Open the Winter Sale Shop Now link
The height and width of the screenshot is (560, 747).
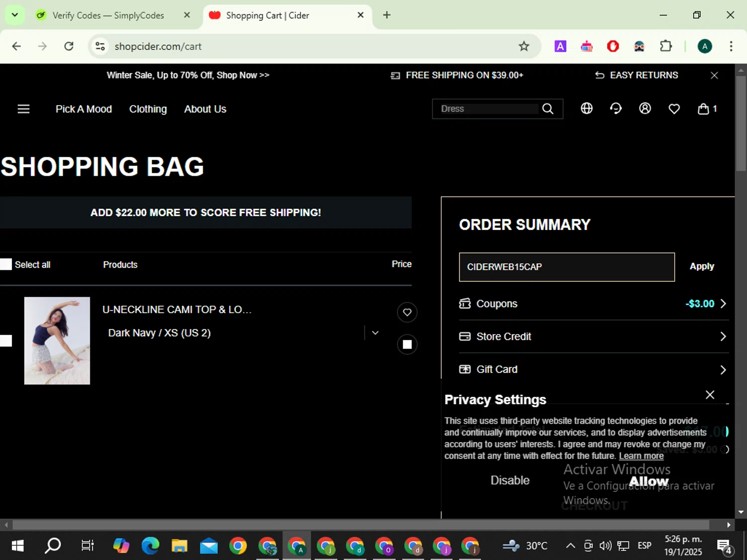188,75
